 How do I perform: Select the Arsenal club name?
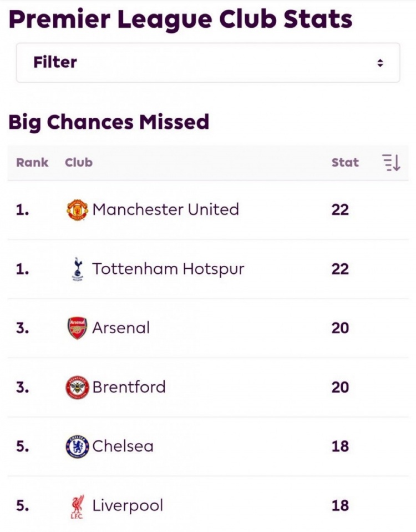tap(121, 328)
